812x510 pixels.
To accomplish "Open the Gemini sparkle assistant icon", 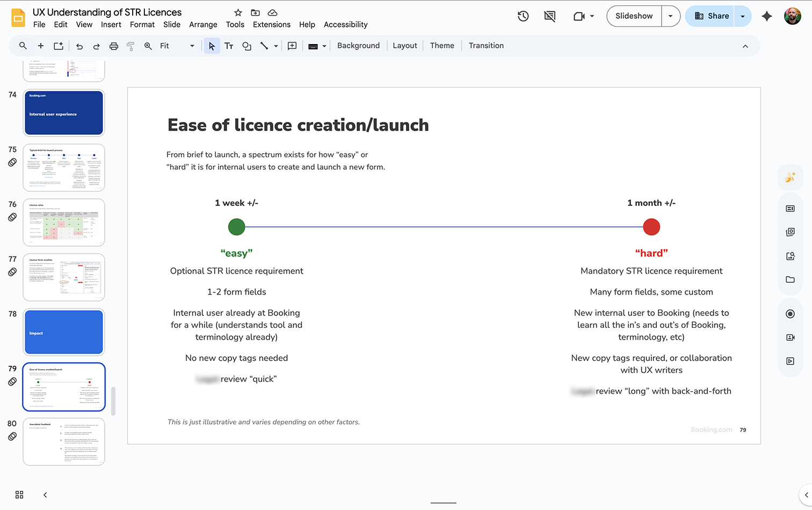I will [766, 16].
